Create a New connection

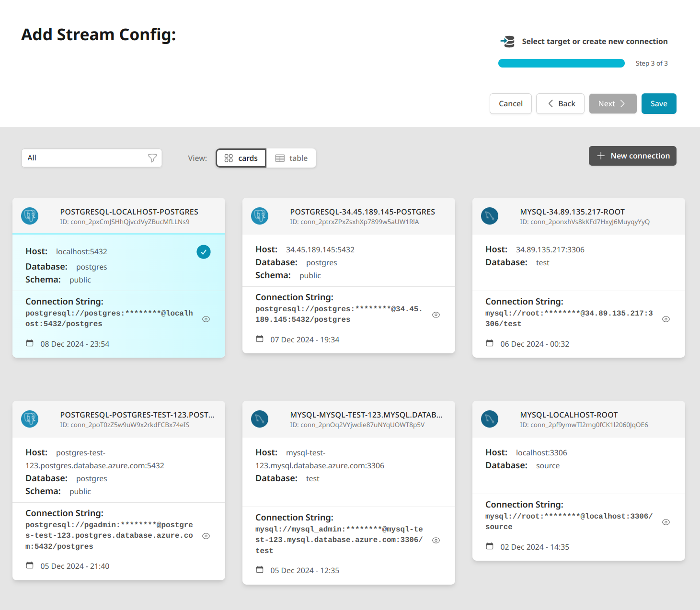point(632,156)
